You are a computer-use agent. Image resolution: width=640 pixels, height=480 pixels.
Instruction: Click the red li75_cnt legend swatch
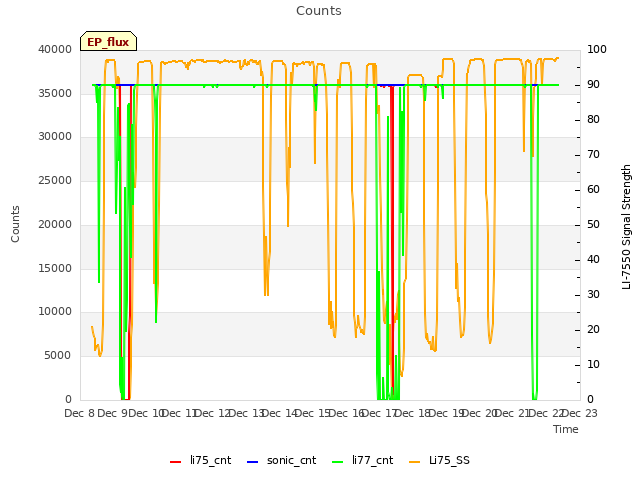coord(175,462)
